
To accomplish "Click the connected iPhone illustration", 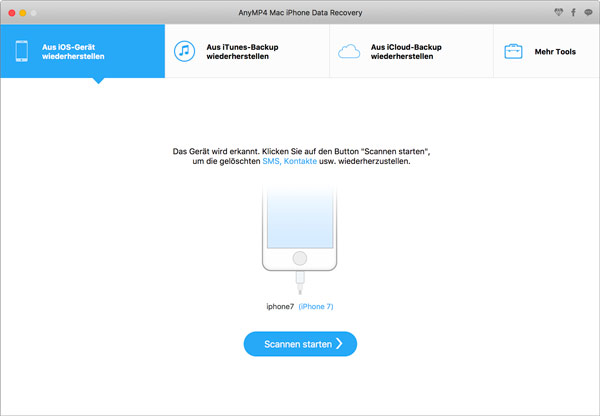I will (x=300, y=238).
